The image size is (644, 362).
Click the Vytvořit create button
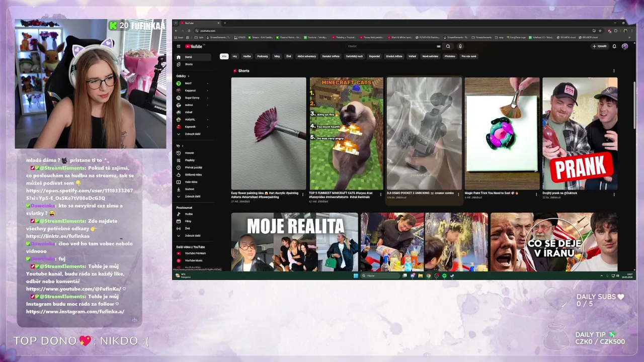click(x=599, y=46)
